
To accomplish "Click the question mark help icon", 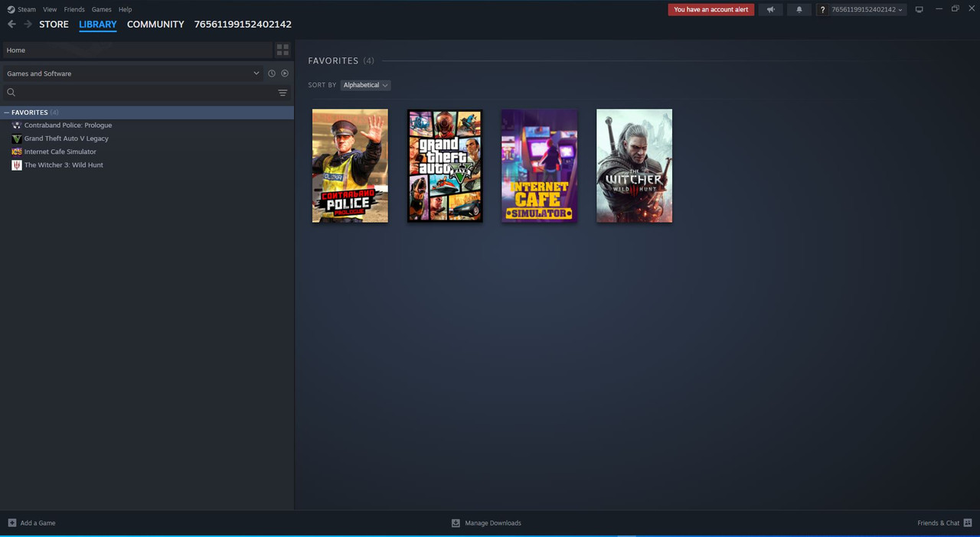I will coord(822,9).
